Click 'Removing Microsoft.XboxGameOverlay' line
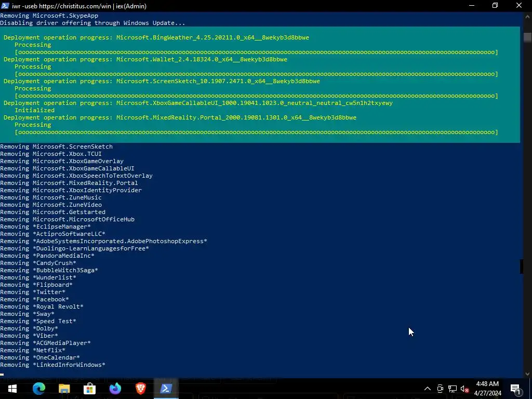The image size is (532, 399). click(x=62, y=161)
